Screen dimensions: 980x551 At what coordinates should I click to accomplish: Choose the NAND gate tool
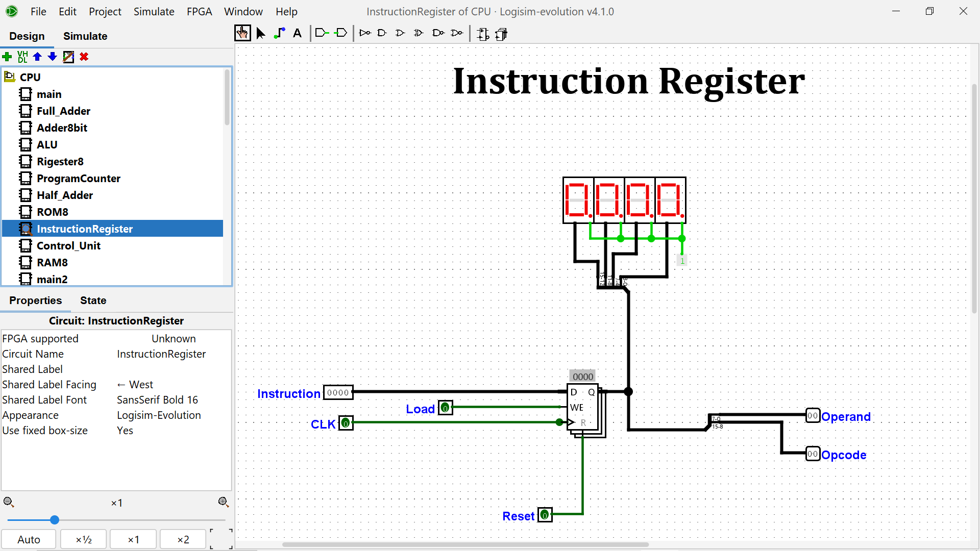[438, 33]
